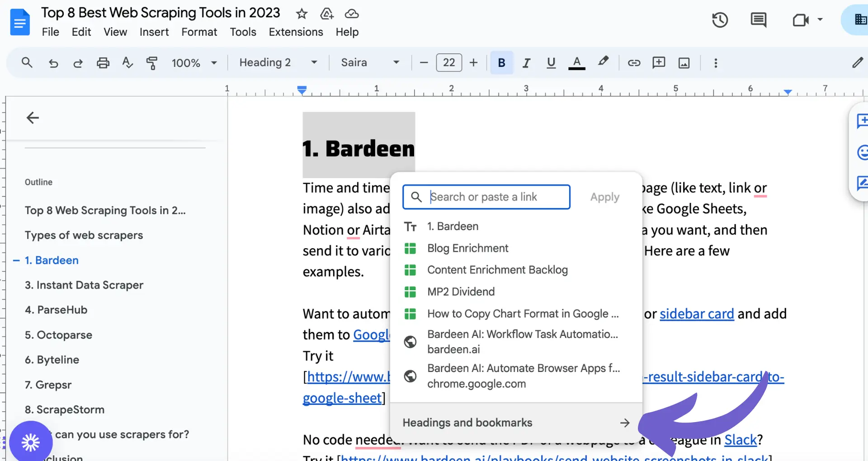Open the Edit menu

(81, 32)
